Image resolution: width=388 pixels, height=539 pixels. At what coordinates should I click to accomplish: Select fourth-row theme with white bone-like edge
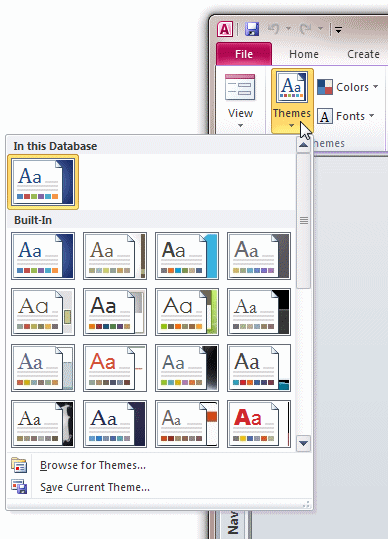pyautogui.click(x=43, y=424)
